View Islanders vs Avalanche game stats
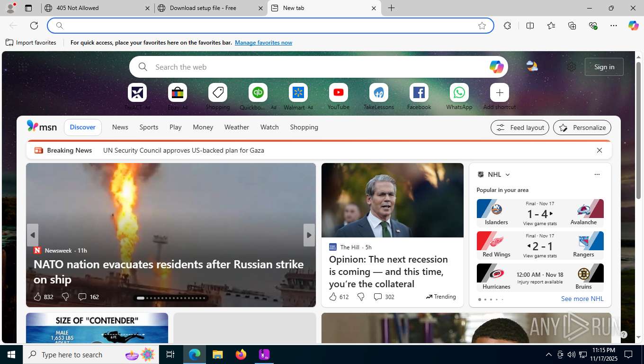644x364 pixels. coord(540,223)
